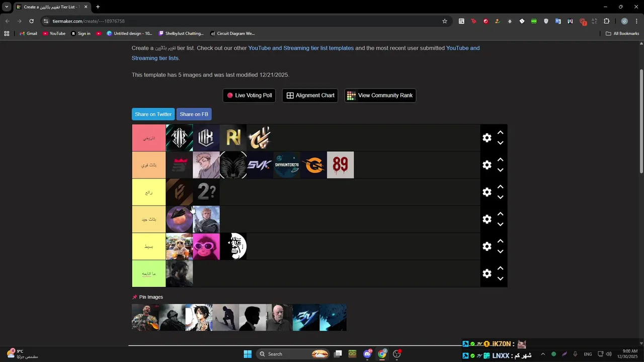The height and width of the screenshot is (362, 644).
Task: Open the Extensions puzzle menu
Action: click(606, 21)
